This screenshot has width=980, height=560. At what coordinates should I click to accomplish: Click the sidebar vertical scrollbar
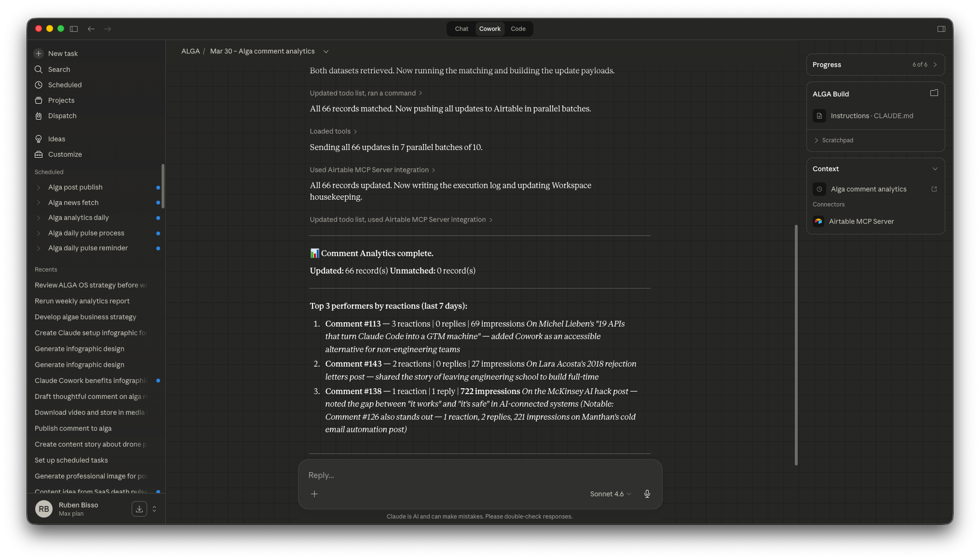(x=163, y=186)
